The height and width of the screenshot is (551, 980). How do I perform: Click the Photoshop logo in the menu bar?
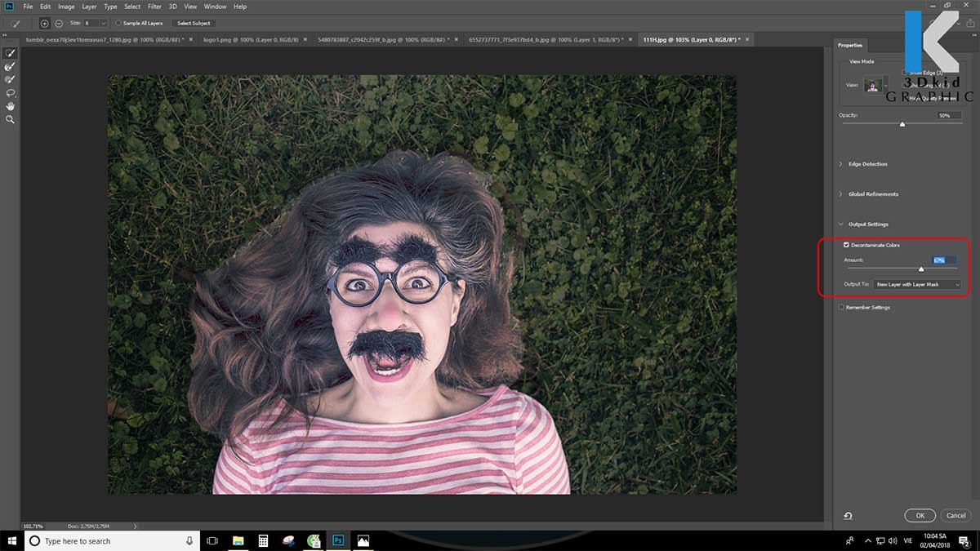click(x=9, y=7)
